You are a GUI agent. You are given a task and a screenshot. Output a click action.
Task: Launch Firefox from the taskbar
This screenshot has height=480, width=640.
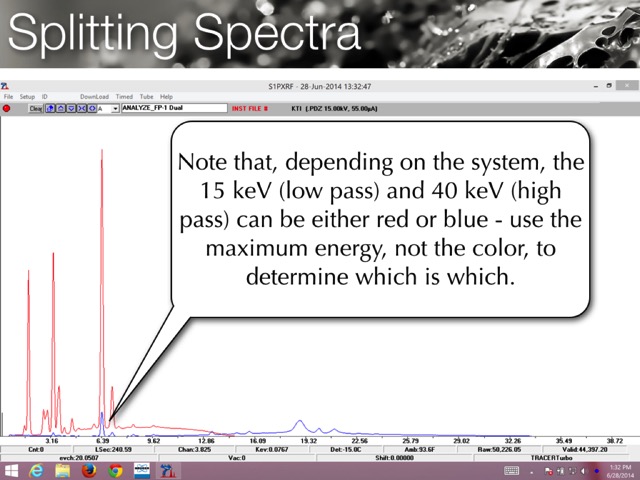coord(89,470)
